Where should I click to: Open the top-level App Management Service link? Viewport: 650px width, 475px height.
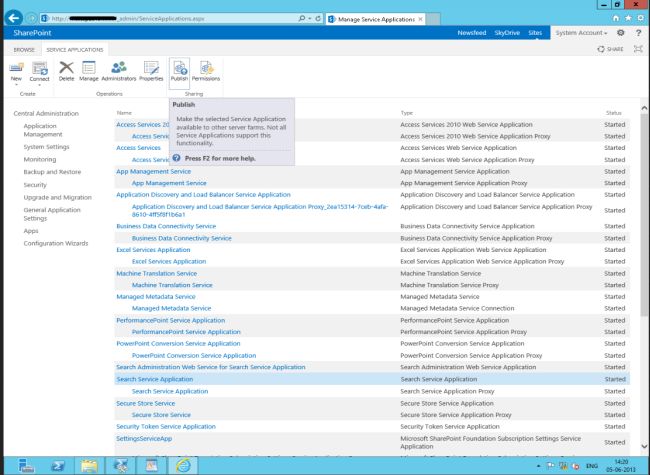click(153, 171)
